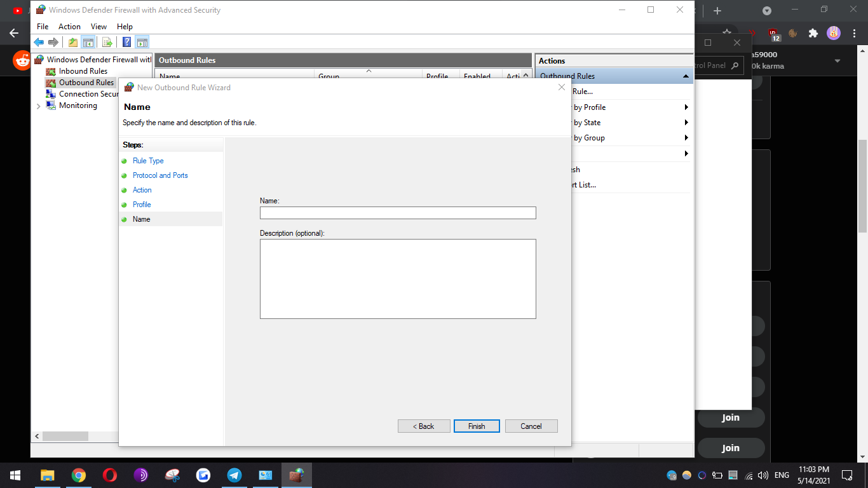Screen dimensions: 868x488
Task: Cancel the New Outbound Rule Wizard
Action: (531, 426)
